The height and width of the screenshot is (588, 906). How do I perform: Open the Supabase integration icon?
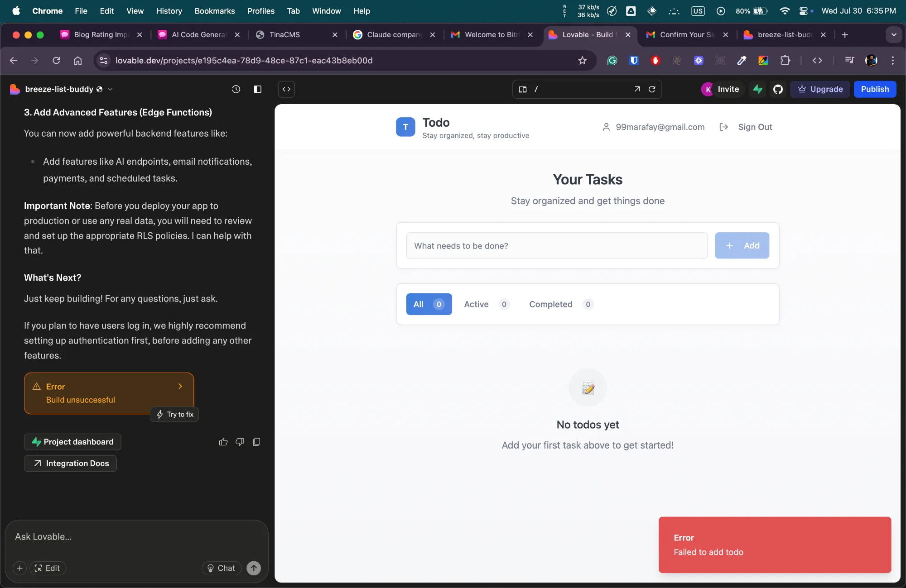pyautogui.click(x=758, y=89)
